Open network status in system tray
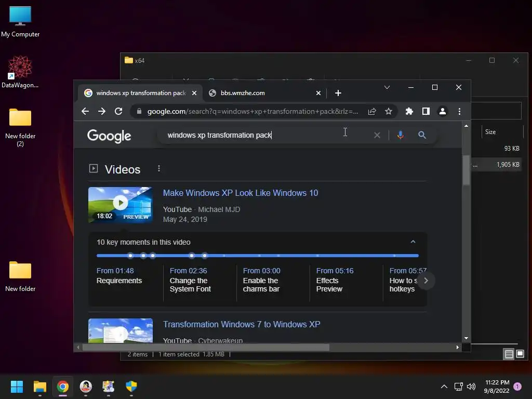532x399 pixels. click(x=458, y=387)
